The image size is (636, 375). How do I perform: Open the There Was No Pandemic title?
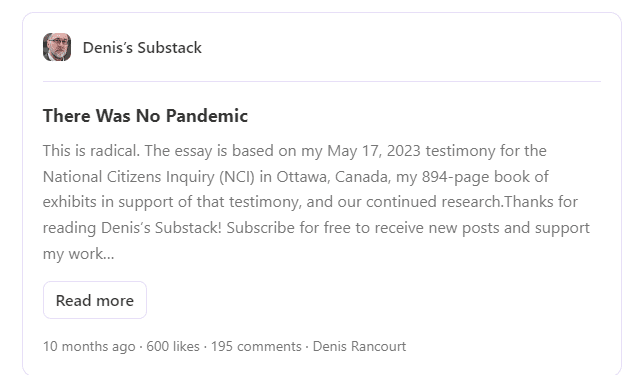point(145,116)
